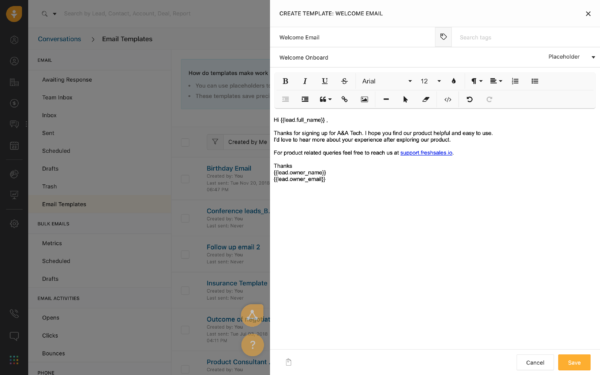The height and width of the screenshot is (375, 600).
Task: Open Awaiting Response folder
Action: 67,80
